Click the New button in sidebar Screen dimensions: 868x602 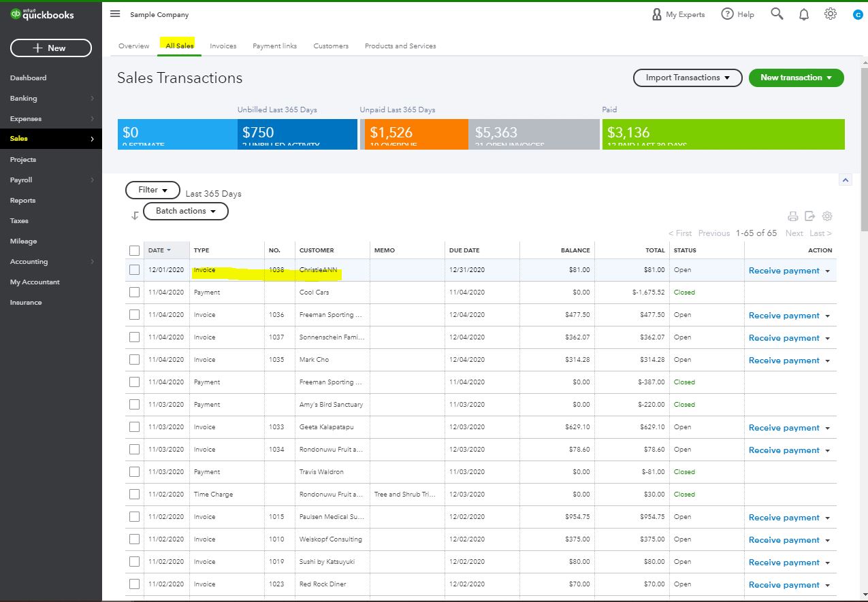51,48
